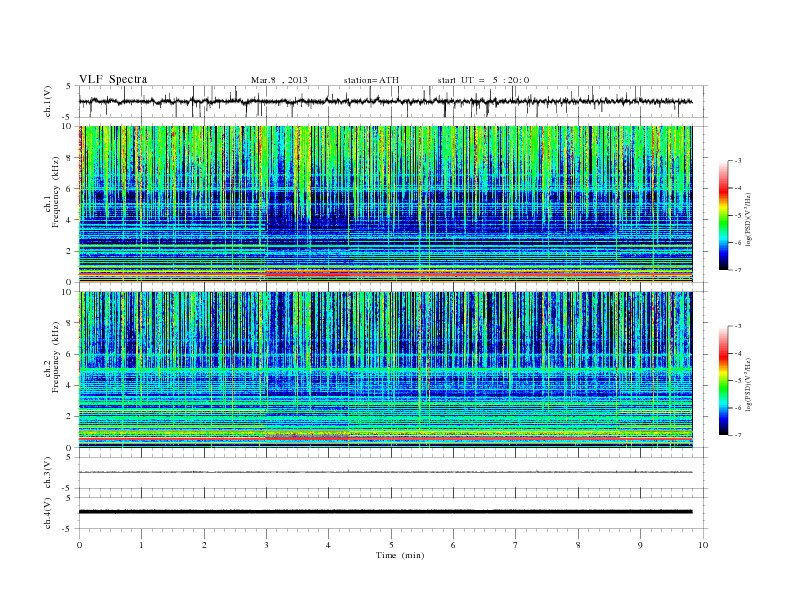This screenshot has width=792, height=612.
Task: Click the 'Time (min)' axis label
Action: (x=400, y=555)
